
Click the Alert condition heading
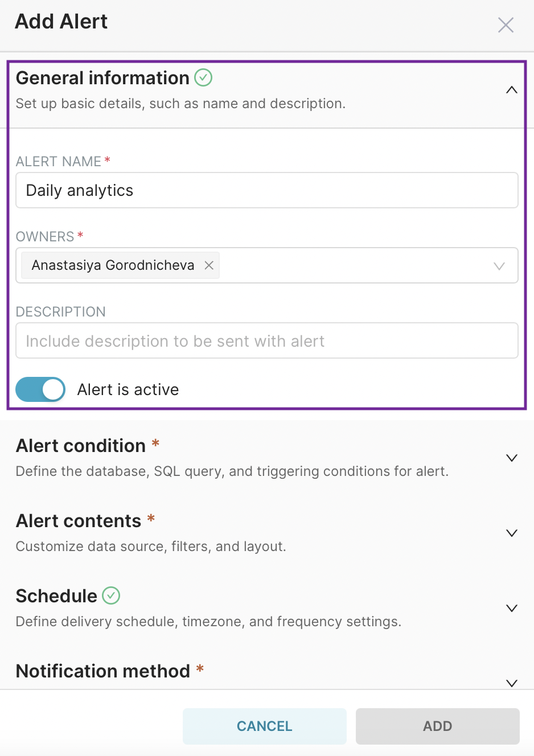pos(81,446)
